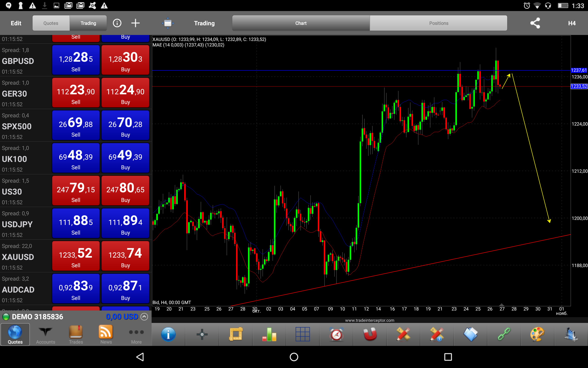Open the indicators chart icon
588x368 pixels.
coord(571,334)
